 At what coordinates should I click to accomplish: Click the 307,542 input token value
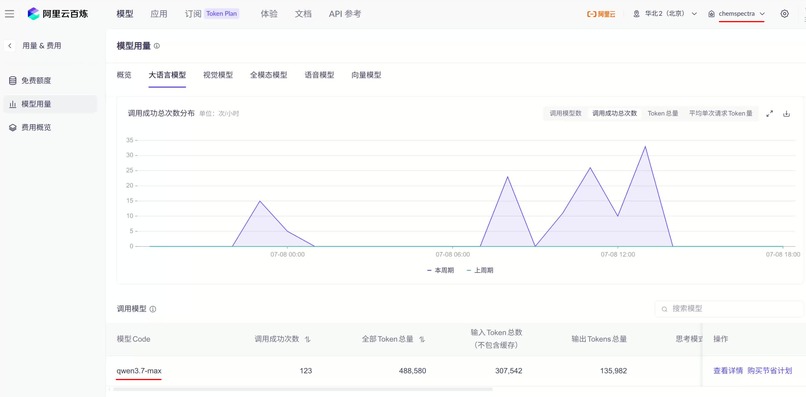tap(509, 371)
